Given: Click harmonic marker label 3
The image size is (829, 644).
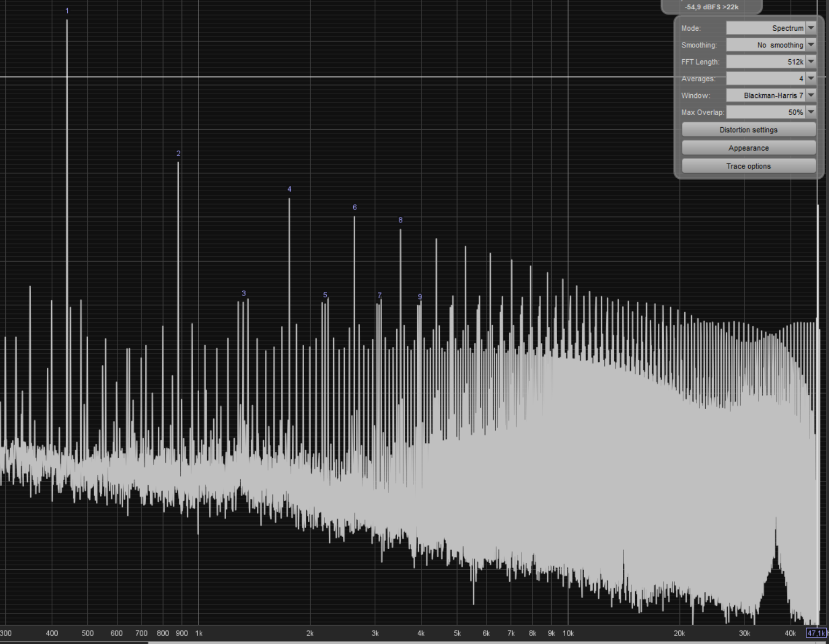Looking at the screenshot, I should 244,293.
